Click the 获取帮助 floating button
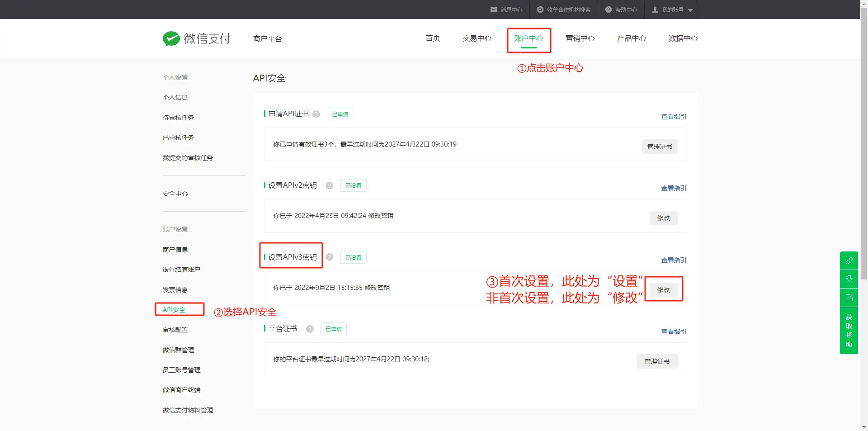The image size is (868, 431). 849,331
